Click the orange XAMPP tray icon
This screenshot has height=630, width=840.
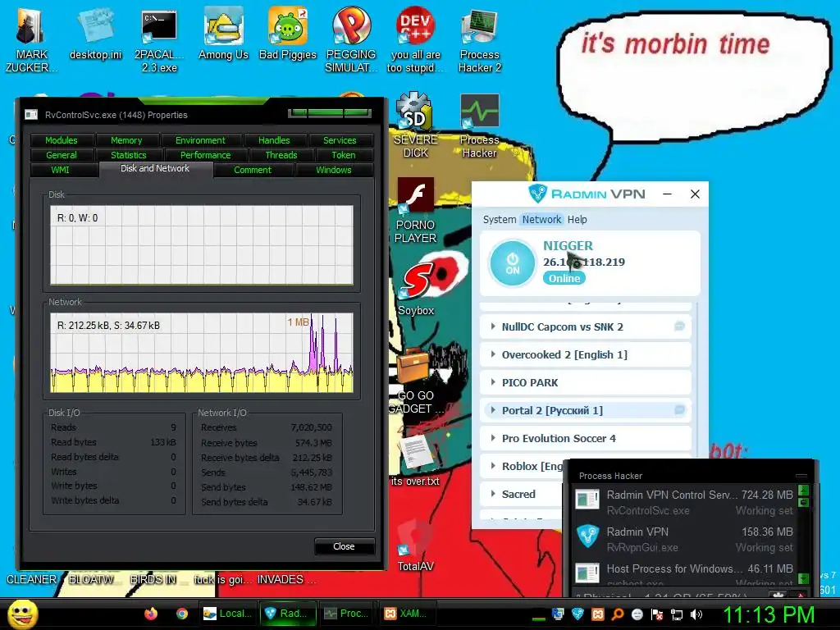coord(597,614)
